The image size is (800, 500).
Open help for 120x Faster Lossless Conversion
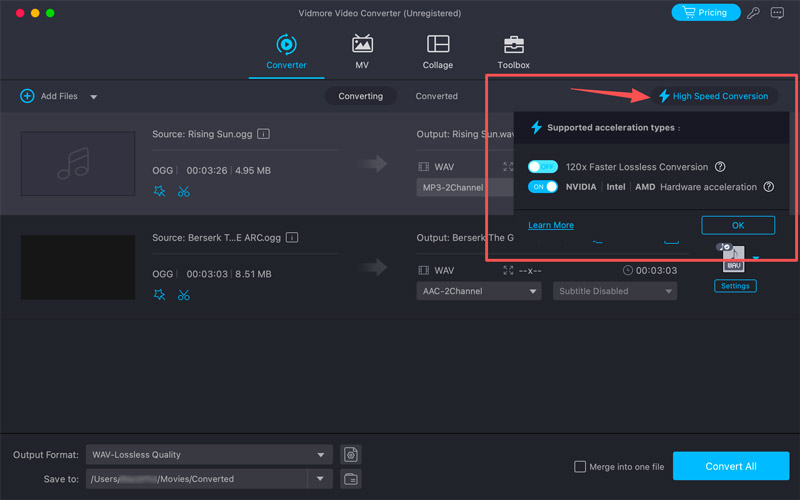coord(720,167)
